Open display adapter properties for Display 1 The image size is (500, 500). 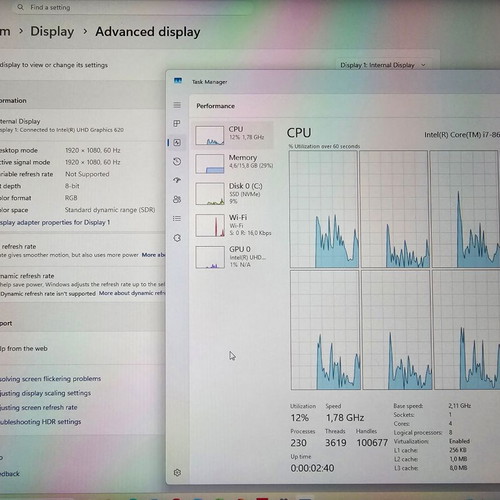(x=55, y=222)
